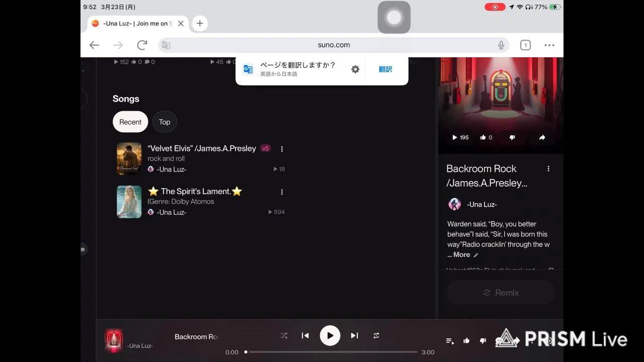Open options menu for The Spirit's Lament
Image resolution: width=644 pixels, height=362 pixels.
click(x=282, y=192)
